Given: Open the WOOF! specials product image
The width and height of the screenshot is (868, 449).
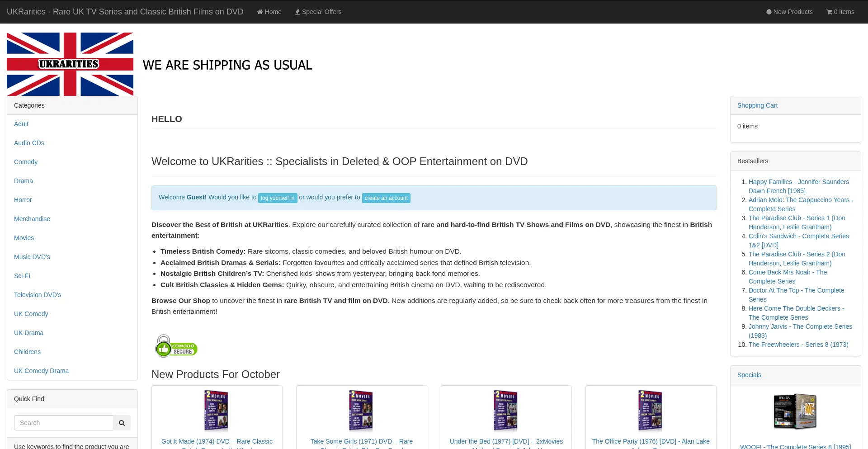Looking at the screenshot, I should 795,411.
